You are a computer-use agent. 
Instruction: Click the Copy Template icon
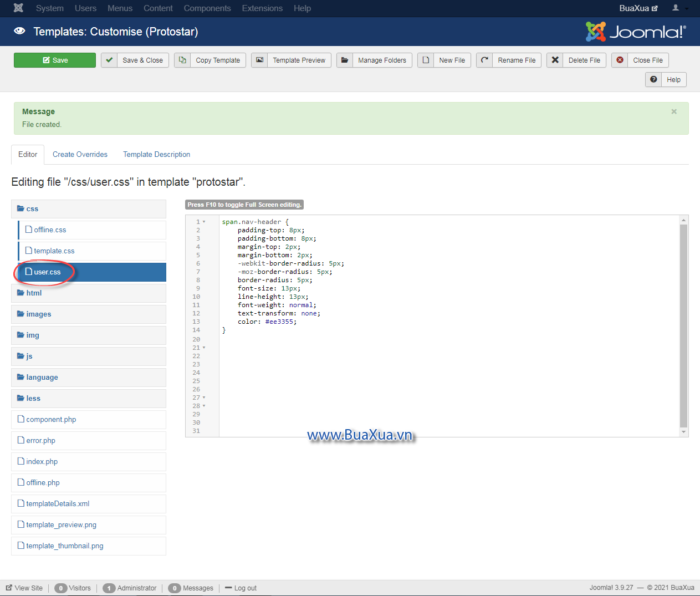182,60
